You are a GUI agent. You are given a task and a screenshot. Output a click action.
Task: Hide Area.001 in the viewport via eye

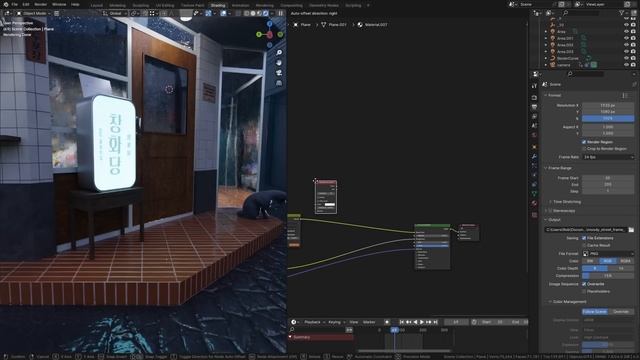626,38
